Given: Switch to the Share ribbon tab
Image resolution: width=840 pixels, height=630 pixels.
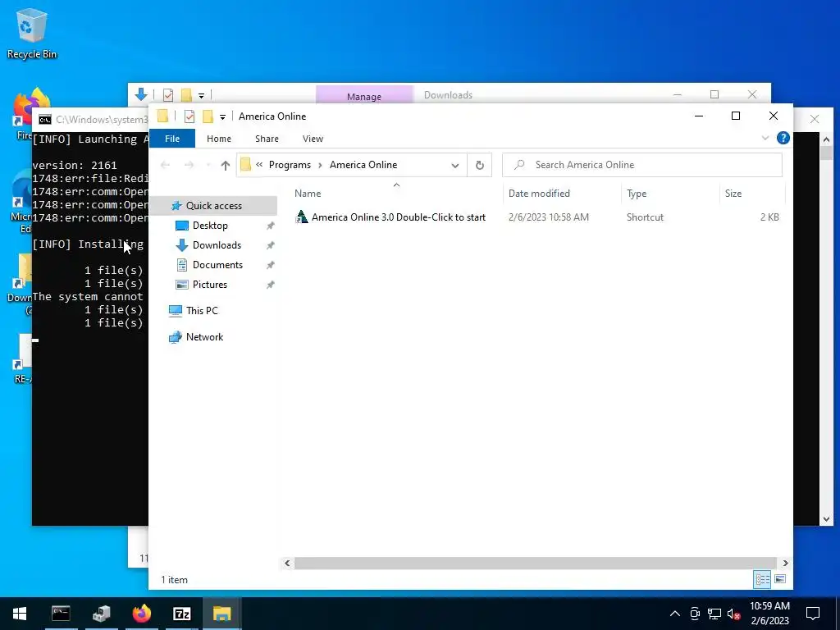Looking at the screenshot, I should click(x=267, y=139).
